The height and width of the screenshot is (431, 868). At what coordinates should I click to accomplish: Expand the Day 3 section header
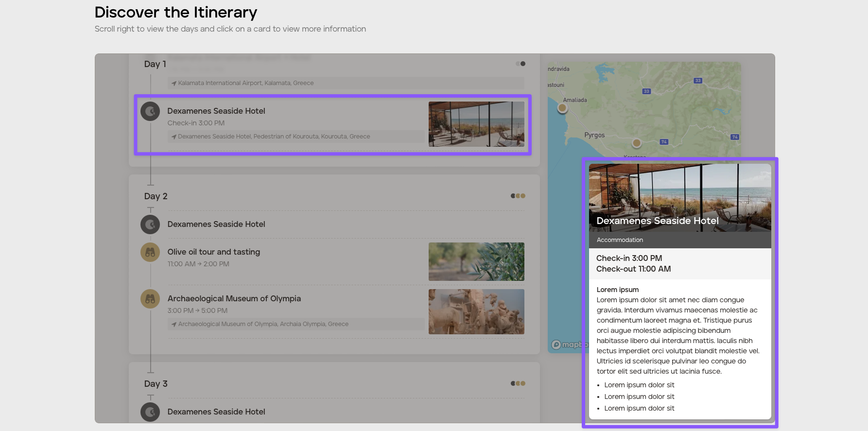(x=156, y=384)
